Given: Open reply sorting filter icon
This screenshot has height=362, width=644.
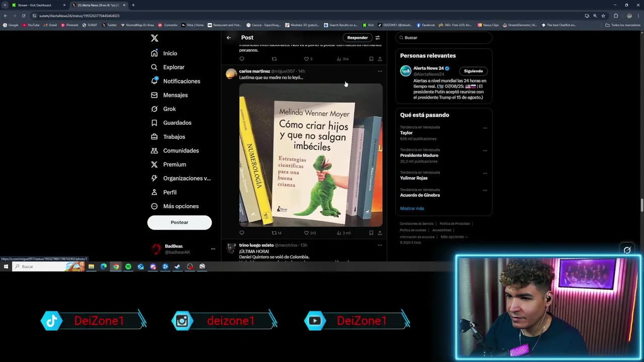Looking at the screenshot, I should [377, 38].
